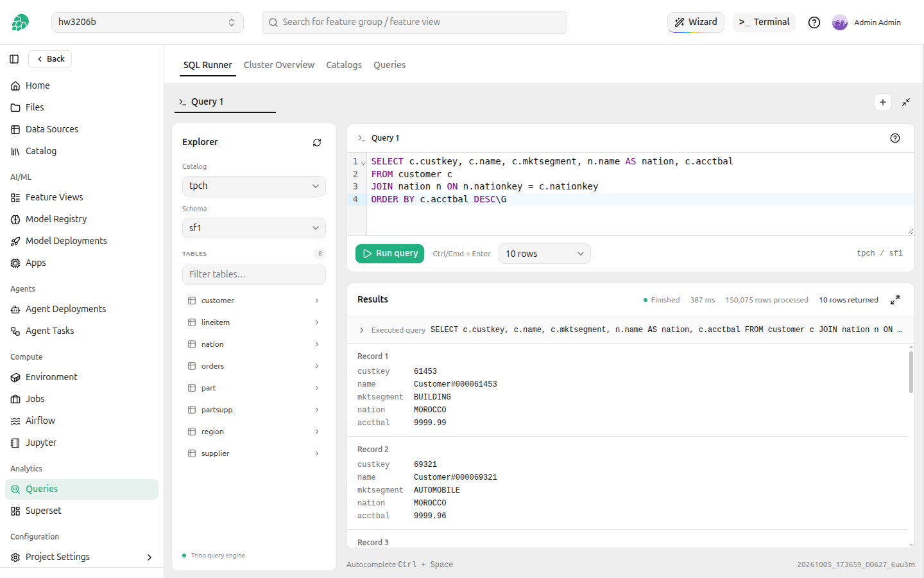
Task: Click the results vertical scrollbar
Action: tap(911, 372)
